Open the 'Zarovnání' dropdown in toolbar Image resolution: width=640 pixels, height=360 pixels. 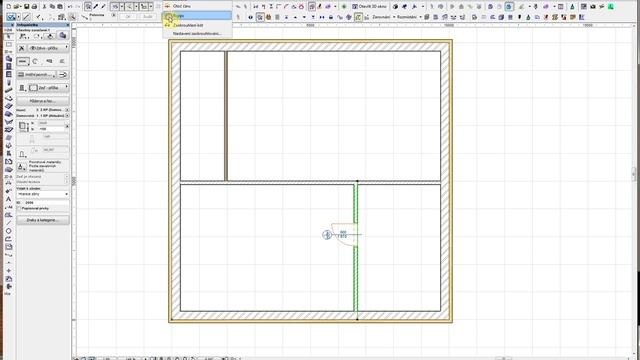click(x=383, y=17)
